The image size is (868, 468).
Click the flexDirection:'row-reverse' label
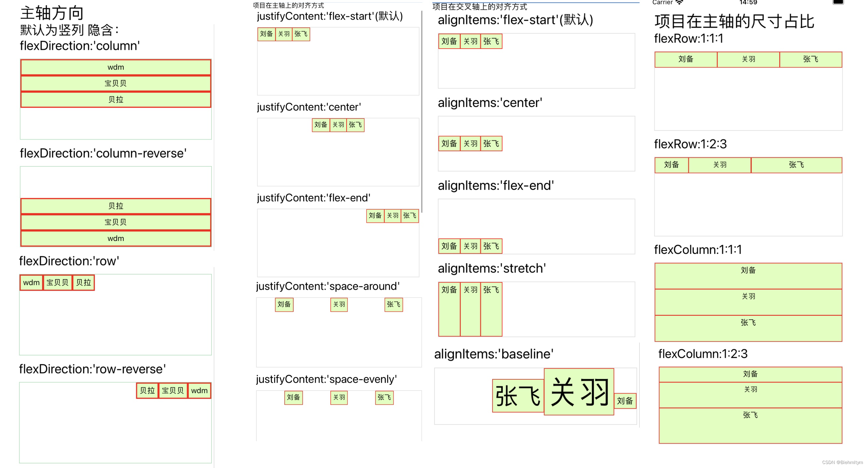pos(92,369)
